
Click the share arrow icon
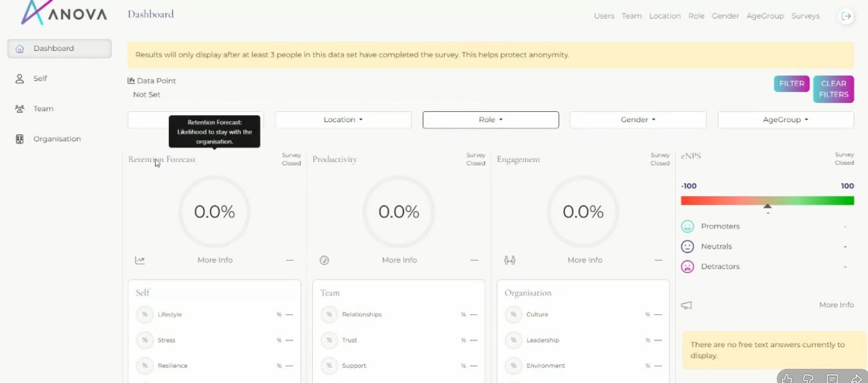pyautogui.click(x=856, y=379)
